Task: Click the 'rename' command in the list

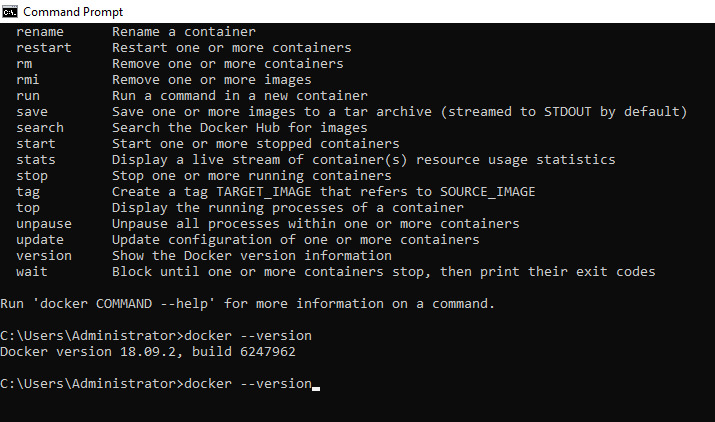Action: point(40,32)
